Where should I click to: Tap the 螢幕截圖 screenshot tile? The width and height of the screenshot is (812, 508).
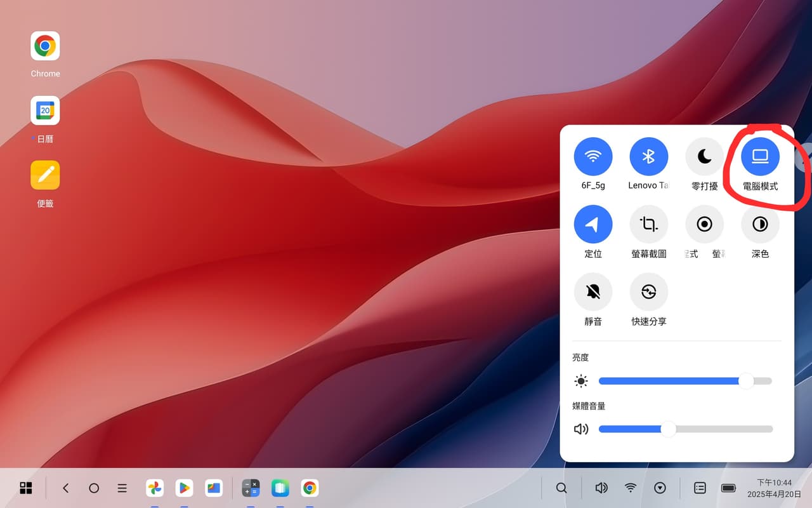648,224
